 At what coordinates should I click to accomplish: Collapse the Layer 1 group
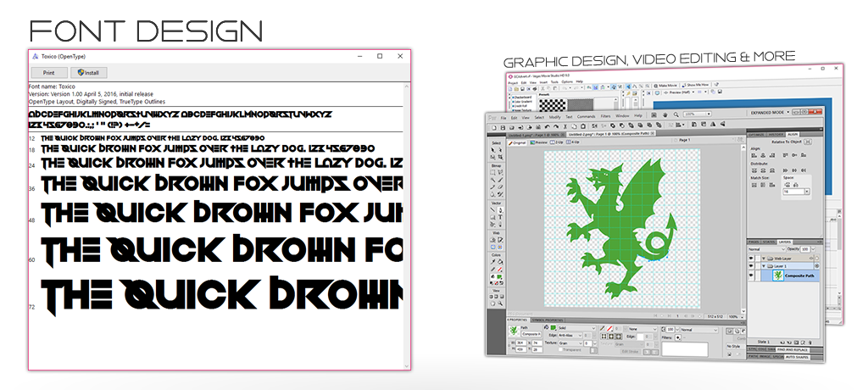[764, 266]
